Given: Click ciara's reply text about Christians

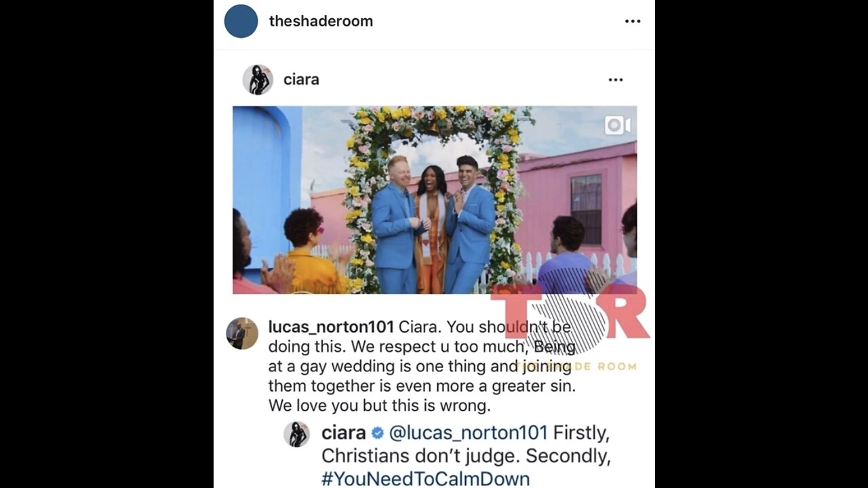Looking at the screenshot, I should pos(466,455).
